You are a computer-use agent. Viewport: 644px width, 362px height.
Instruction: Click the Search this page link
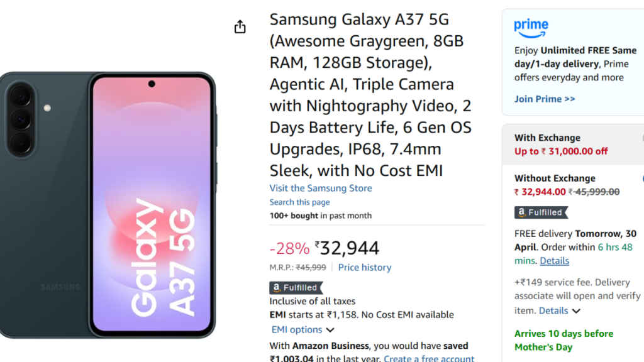(299, 202)
